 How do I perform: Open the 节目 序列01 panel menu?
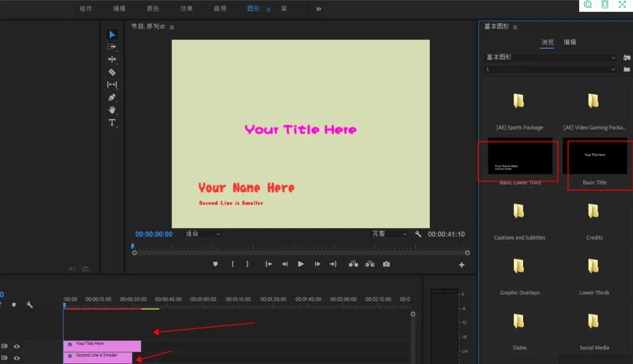coord(172,27)
